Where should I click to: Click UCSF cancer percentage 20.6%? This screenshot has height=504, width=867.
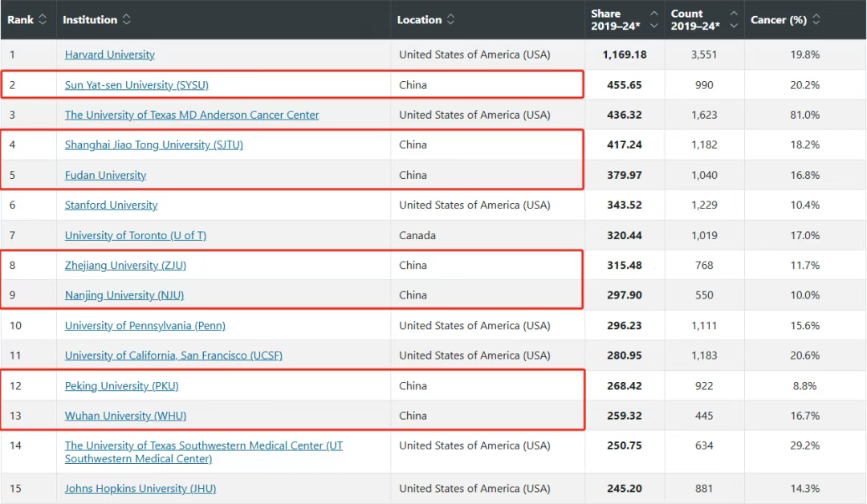805,356
